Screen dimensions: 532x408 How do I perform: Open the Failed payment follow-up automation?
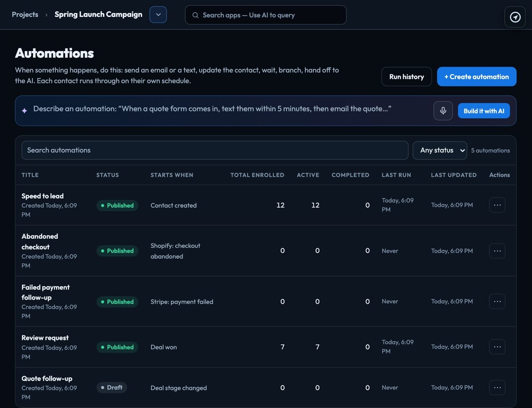(45, 292)
